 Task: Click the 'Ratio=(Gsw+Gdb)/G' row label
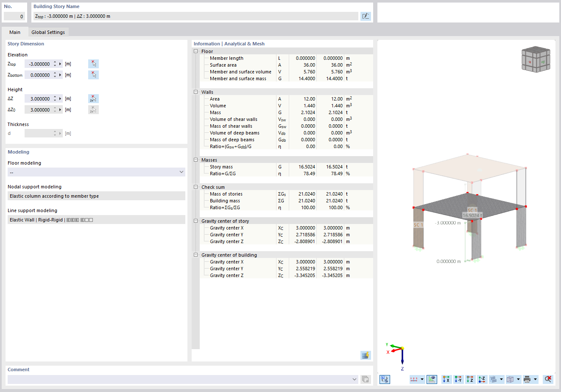pos(231,146)
